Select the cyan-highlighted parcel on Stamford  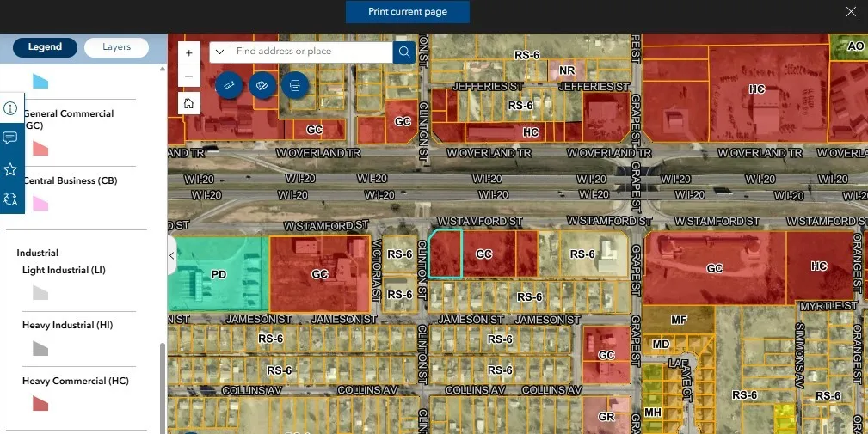tap(445, 254)
